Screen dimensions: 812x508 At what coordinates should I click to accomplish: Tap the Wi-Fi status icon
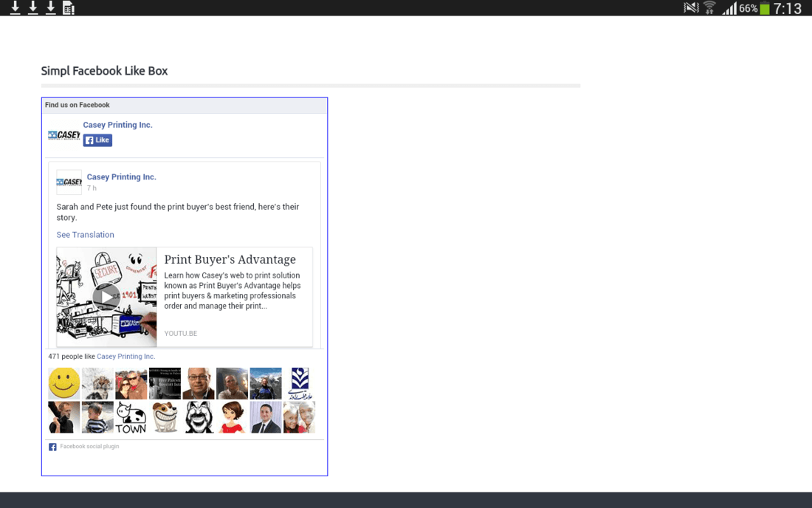tap(709, 8)
